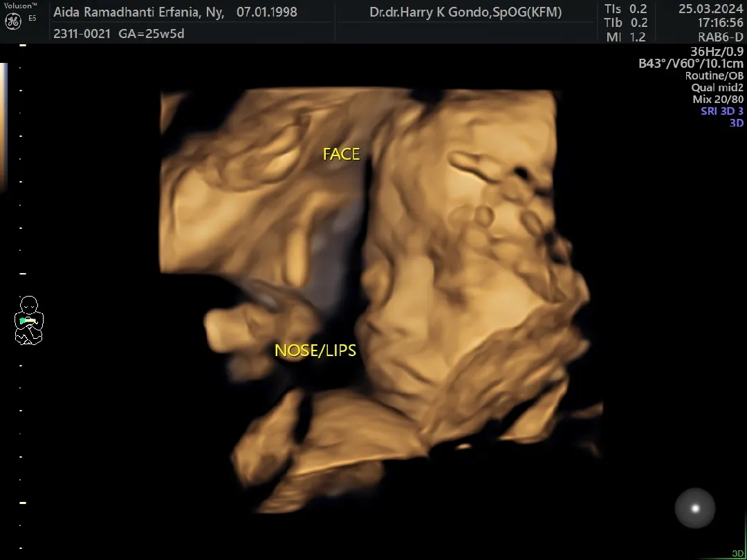Click the doctor name Harry K Gondo
The height and width of the screenshot is (560, 747).
[x=465, y=12]
